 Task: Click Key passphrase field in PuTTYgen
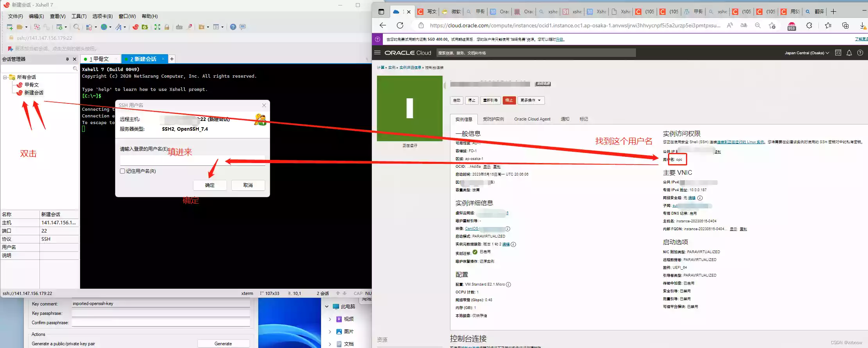click(161, 313)
